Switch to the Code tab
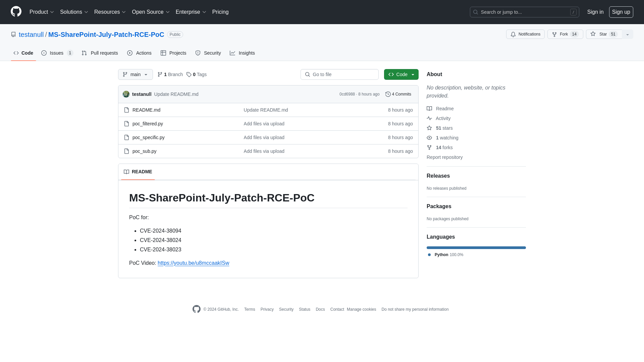The width and height of the screenshot is (644, 362). pyautogui.click(x=23, y=53)
